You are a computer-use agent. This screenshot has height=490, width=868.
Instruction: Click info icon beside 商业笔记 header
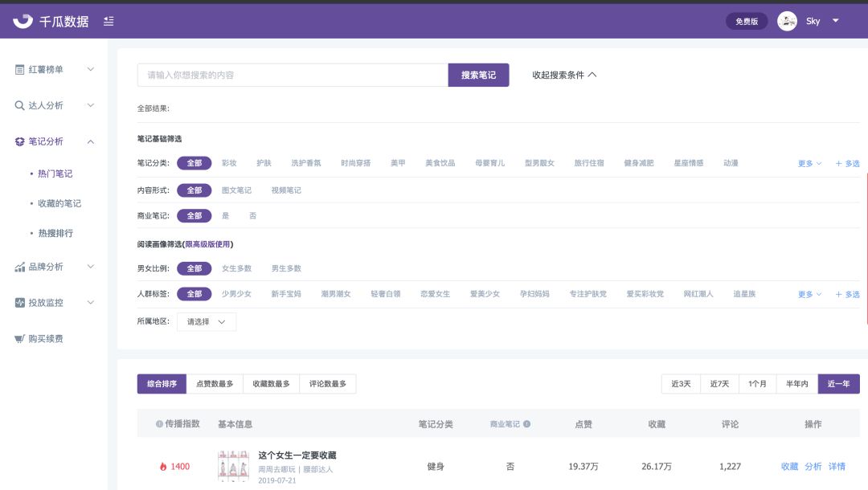tap(526, 424)
